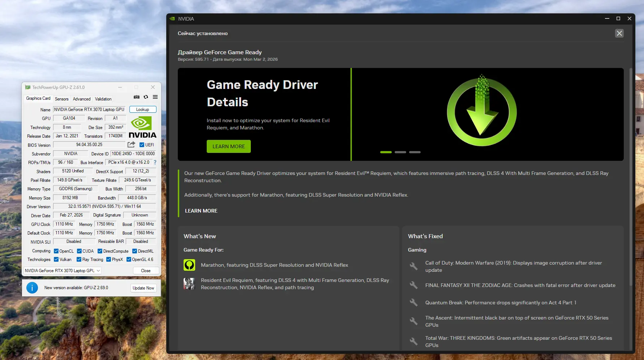644x360 pixels.
Task: Click wrench icon beside FINAL FANTASY XII fix
Action: 414,285
